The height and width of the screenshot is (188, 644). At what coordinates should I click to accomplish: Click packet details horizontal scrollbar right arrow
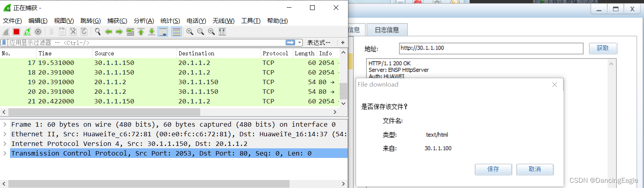click(343, 184)
